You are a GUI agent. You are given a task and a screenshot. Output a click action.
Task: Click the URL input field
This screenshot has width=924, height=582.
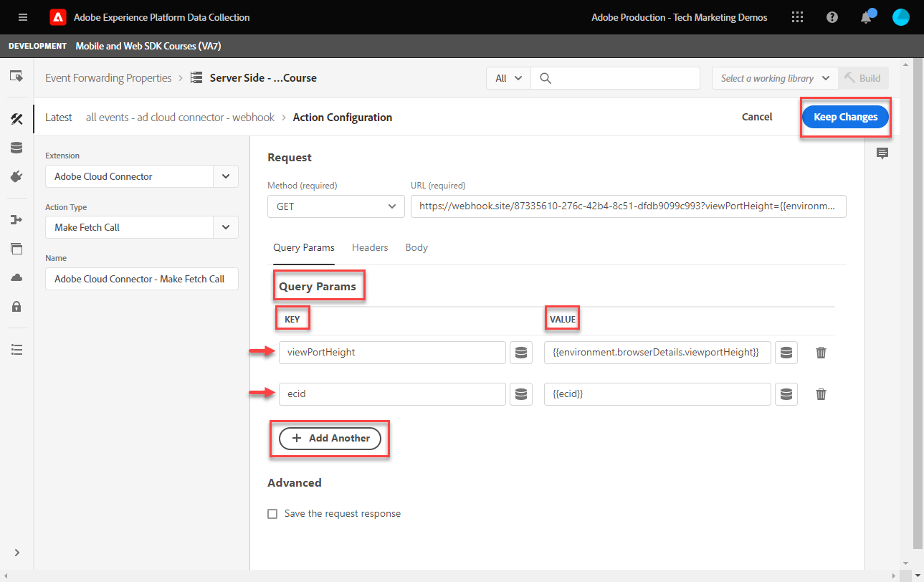click(629, 206)
